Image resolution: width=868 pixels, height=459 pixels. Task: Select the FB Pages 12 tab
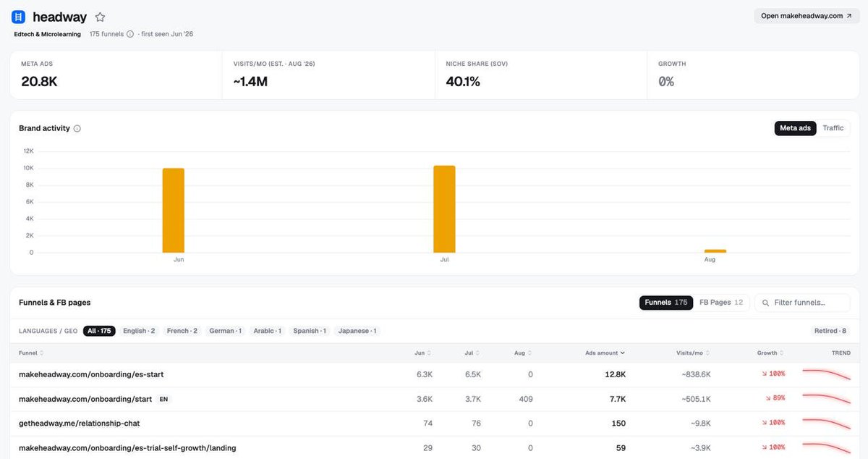pyautogui.click(x=721, y=303)
